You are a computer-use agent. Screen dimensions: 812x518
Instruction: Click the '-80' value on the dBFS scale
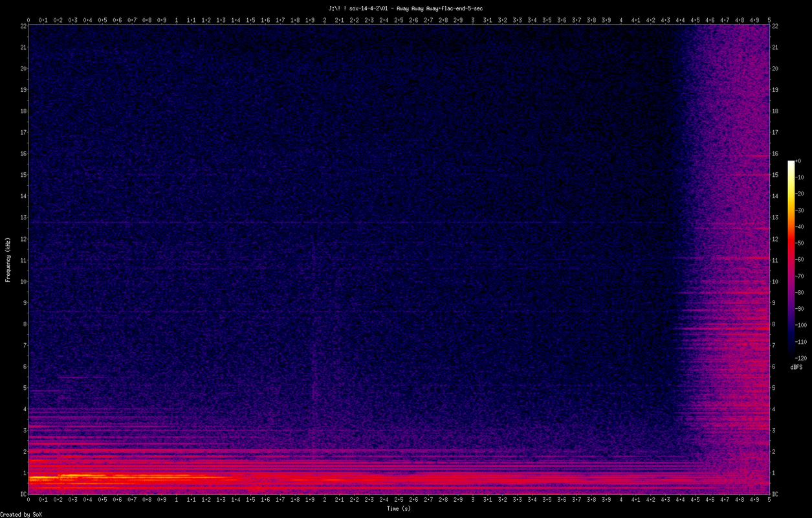[799, 292]
